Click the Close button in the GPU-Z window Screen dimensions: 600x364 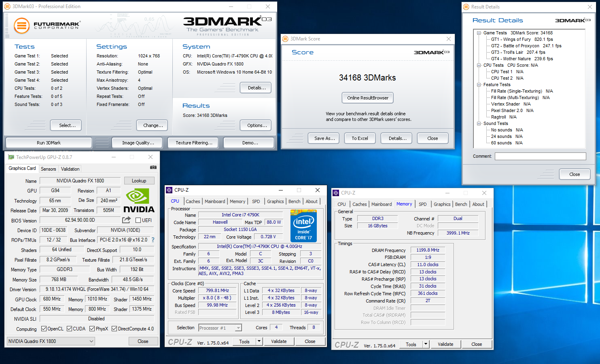143,341
